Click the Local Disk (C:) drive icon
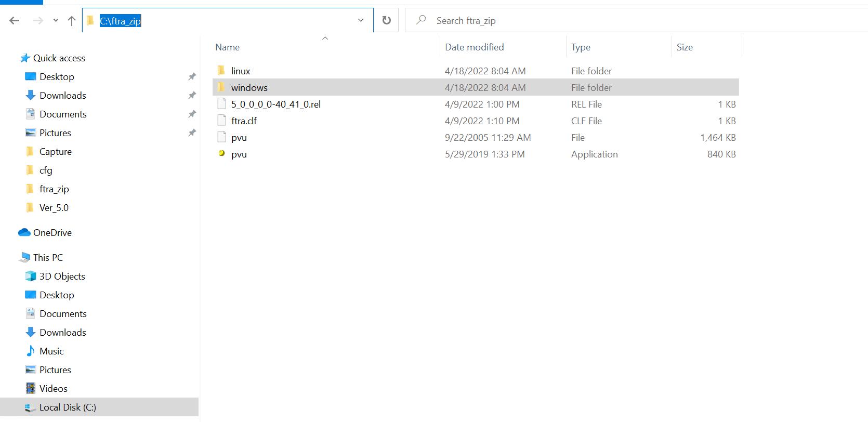The image size is (868, 422). pyautogui.click(x=31, y=408)
